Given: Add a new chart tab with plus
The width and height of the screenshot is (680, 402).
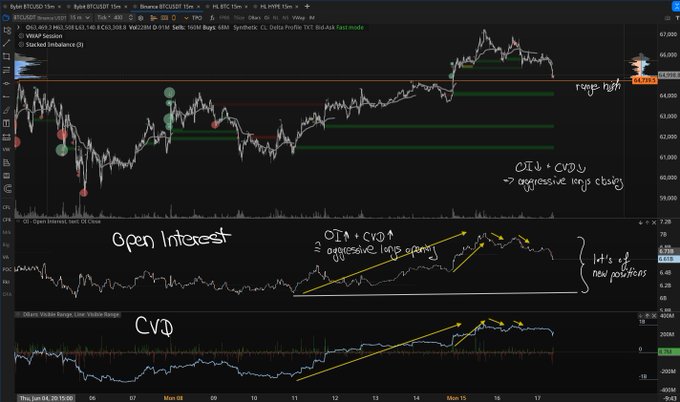Looking at the screenshot, I should click(307, 6).
